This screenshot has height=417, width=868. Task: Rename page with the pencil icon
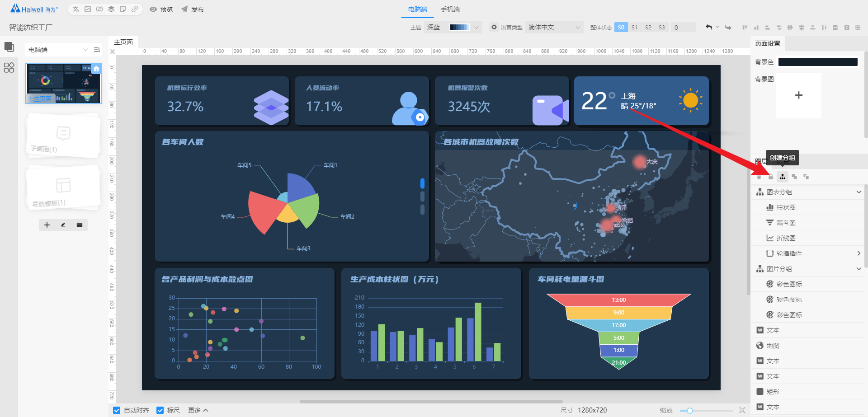[x=63, y=225]
